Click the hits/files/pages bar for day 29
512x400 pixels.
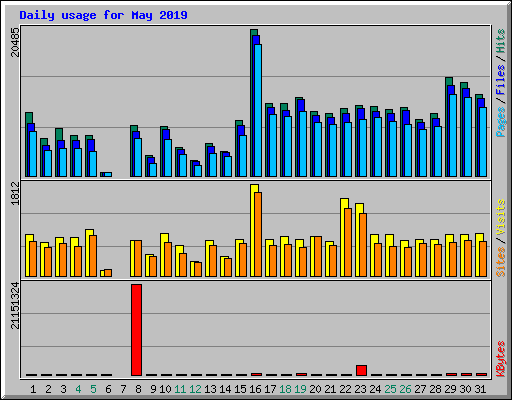451,127
